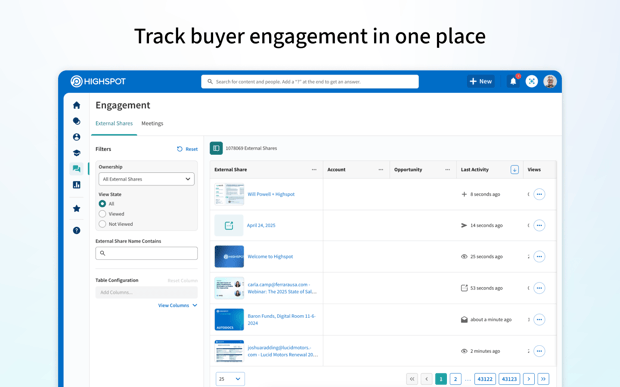The image size is (620, 387).
Task: Open carla.camp webinar share link
Action: [282, 288]
